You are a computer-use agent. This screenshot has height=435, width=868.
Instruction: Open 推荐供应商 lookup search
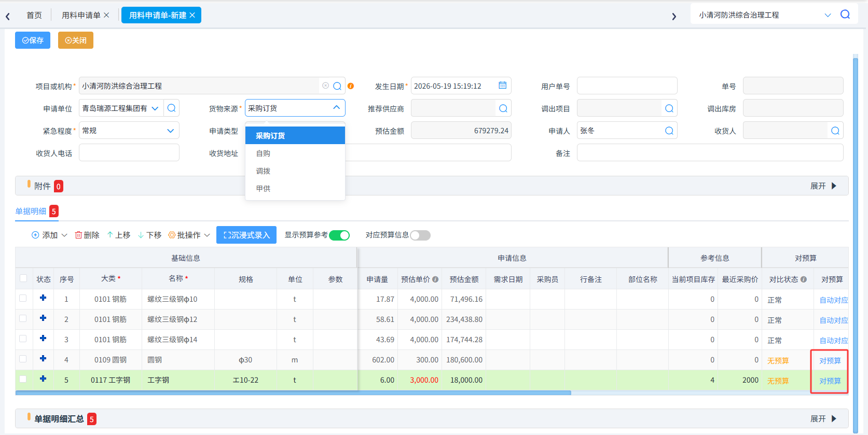coord(503,108)
